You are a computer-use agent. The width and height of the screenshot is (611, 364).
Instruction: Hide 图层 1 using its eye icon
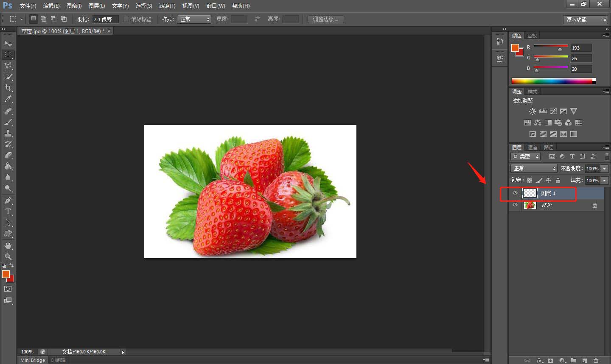tap(515, 193)
